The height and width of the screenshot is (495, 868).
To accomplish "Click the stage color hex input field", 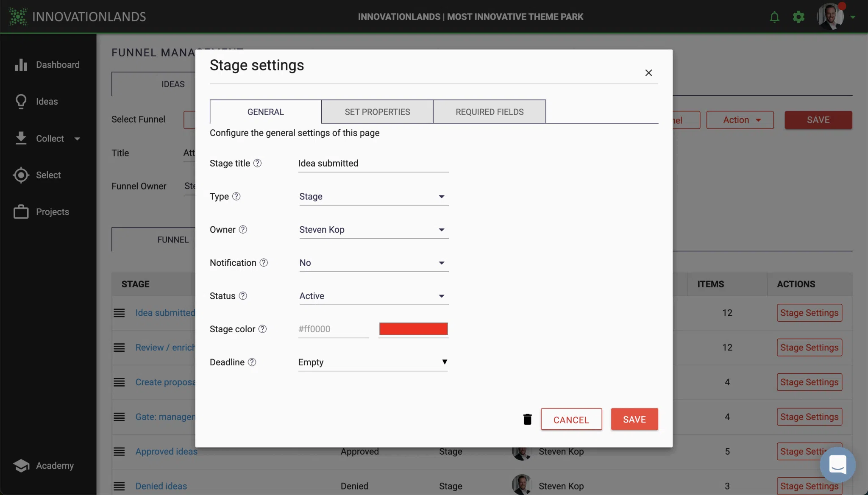I will [x=334, y=329].
